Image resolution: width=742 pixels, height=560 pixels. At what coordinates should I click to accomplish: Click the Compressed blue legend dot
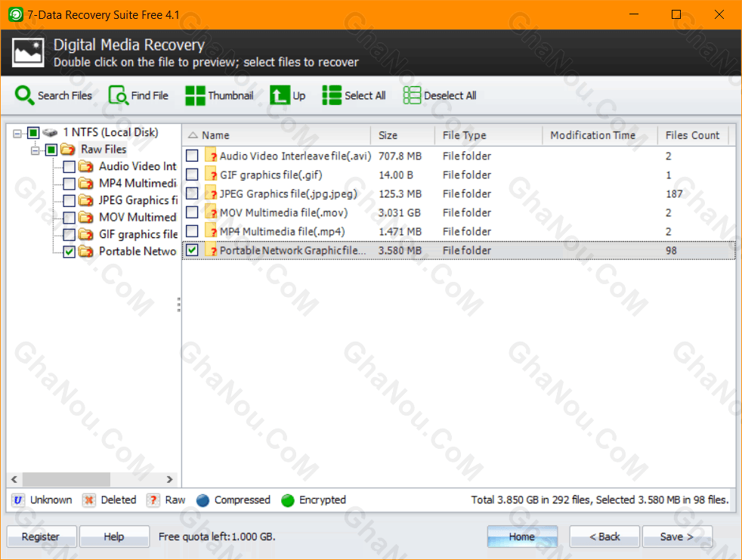click(203, 500)
